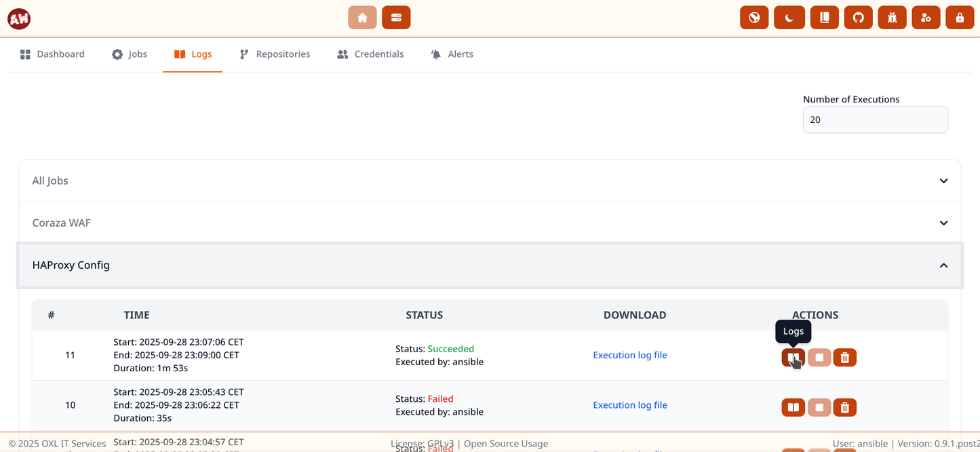Click the Open Source Usage link in the footer
The image size is (980, 452).
click(x=505, y=443)
